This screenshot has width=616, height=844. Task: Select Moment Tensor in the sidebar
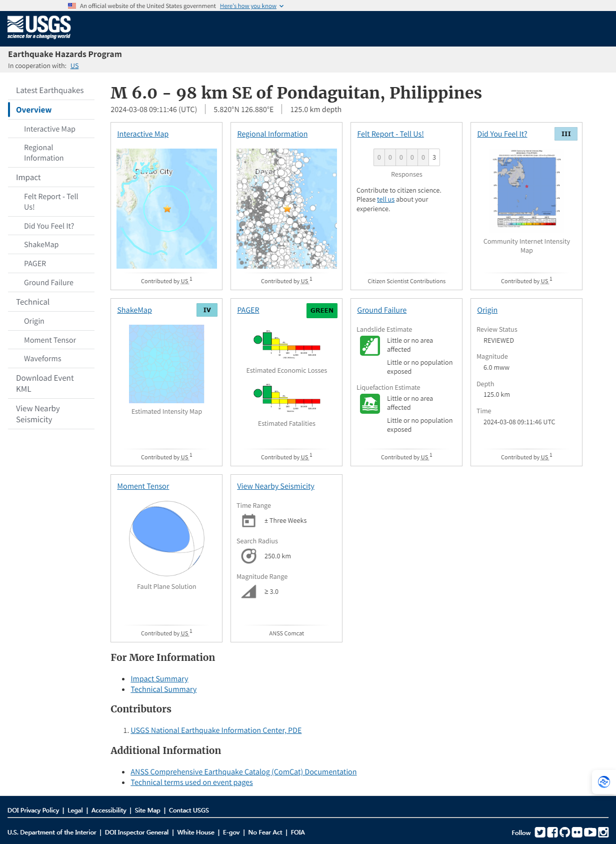50,340
